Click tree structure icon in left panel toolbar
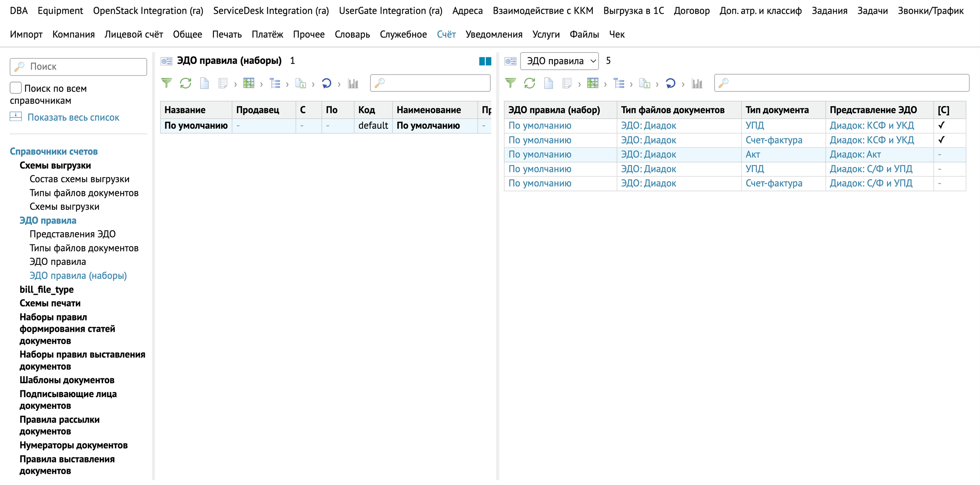Screen dimensions: 980x485 (275, 83)
